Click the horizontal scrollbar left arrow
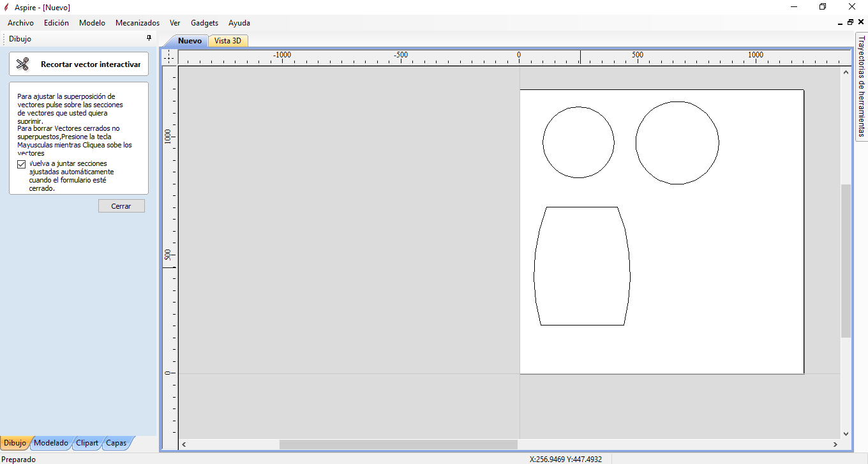Image resolution: width=868 pixels, height=464 pixels. pos(184,444)
